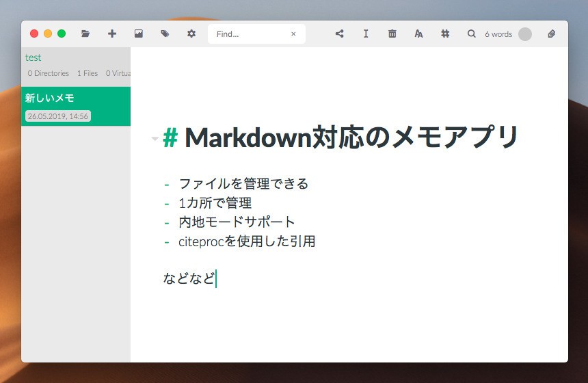Toggle the round Pomodoro timer circle
This screenshot has width=588, height=383.
525,34
